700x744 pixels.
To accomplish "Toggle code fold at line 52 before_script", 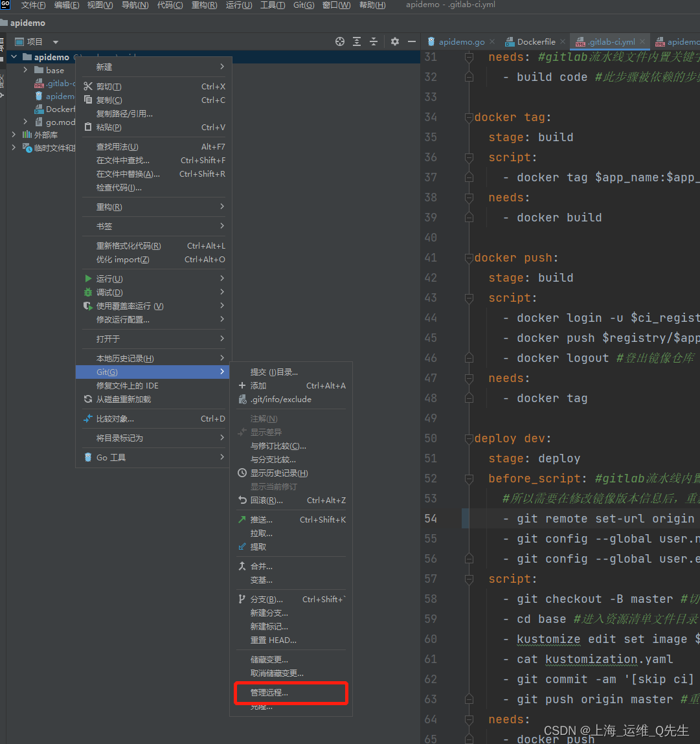I will 469,479.
